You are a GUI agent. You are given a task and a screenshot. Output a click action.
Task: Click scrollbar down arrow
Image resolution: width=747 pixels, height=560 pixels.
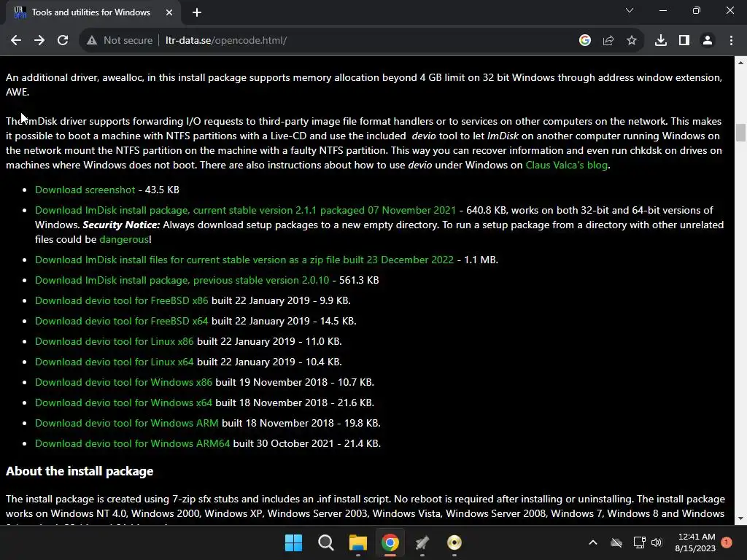(x=740, y=518)
